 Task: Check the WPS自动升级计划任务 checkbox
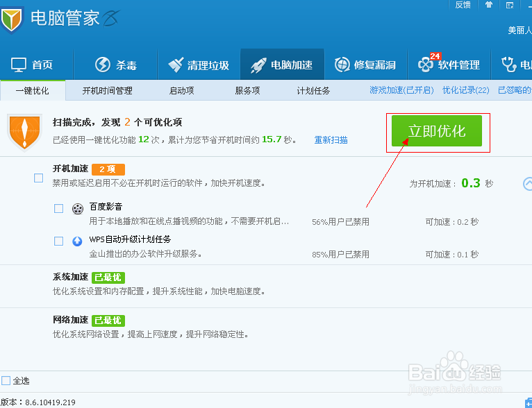(59, 241)
